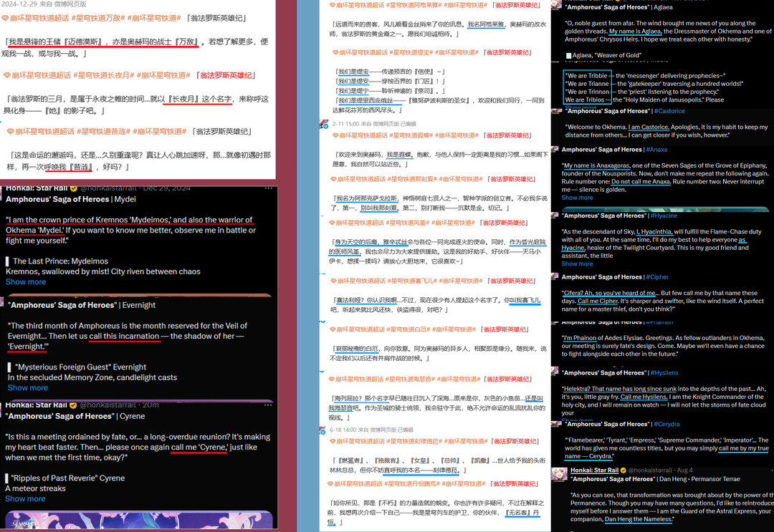
Task: Expand Show more on the Anaxa tweet
Action: (577, 198)
